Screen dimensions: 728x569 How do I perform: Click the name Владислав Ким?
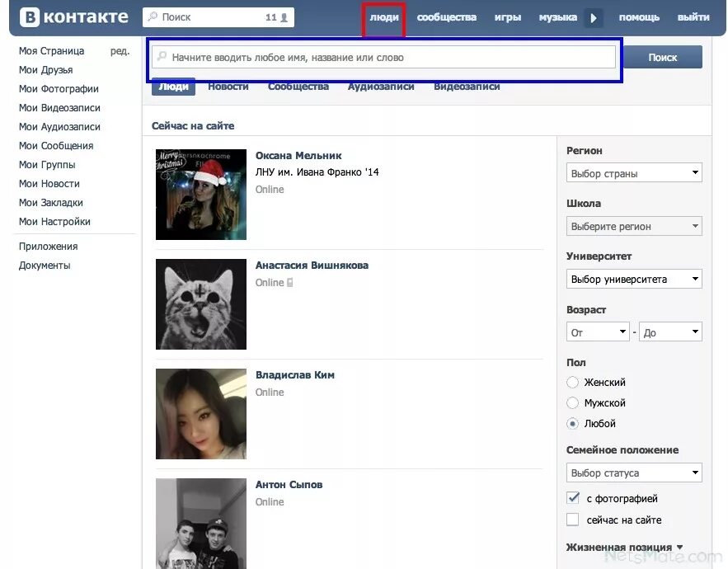click(295, 375)
